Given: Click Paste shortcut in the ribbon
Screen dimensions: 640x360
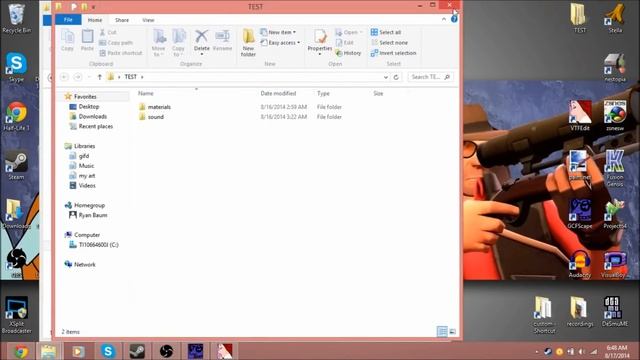Looking at the screenshot, I should click(121, 53).
